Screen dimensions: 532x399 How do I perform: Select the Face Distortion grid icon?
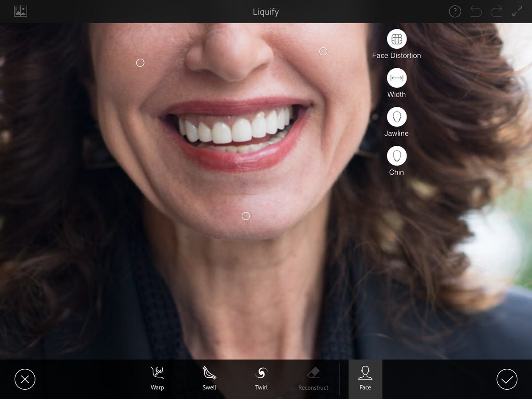[396, 39]
